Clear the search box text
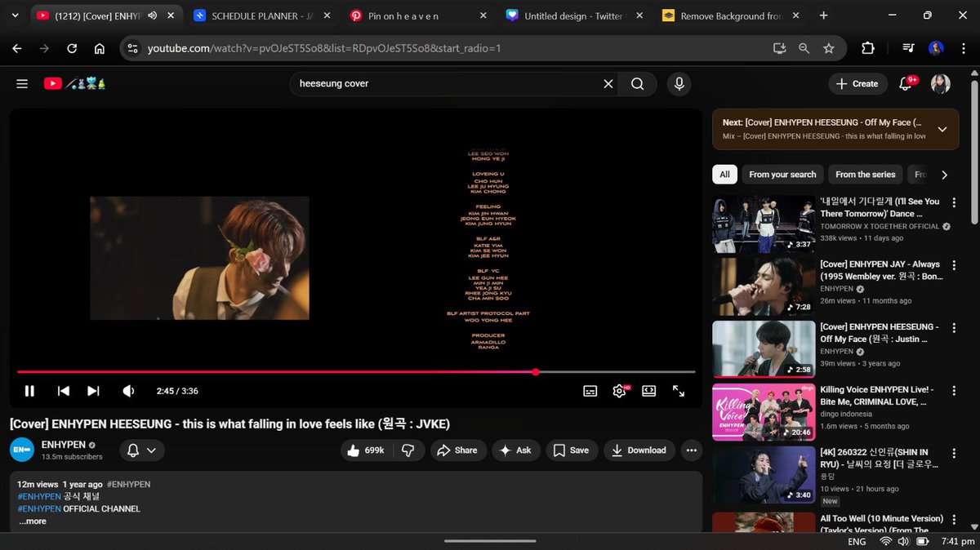Viewport: 980px width, 550px height. tap(608, 83)
